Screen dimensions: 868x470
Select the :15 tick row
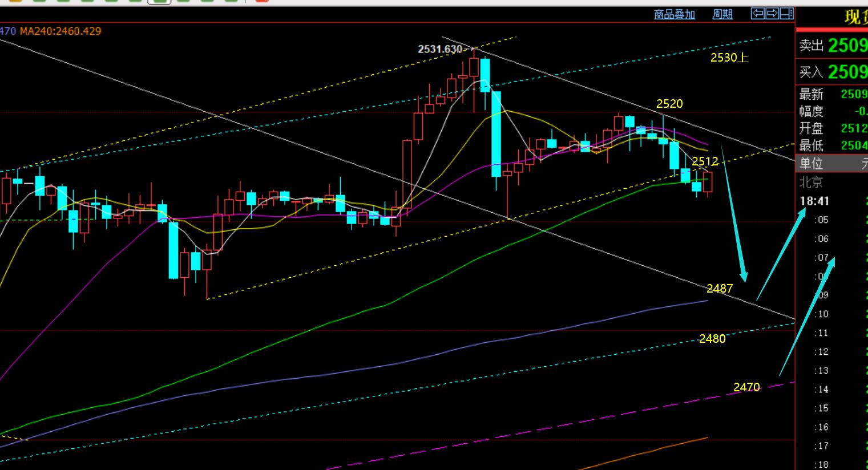tap(832, 408)
